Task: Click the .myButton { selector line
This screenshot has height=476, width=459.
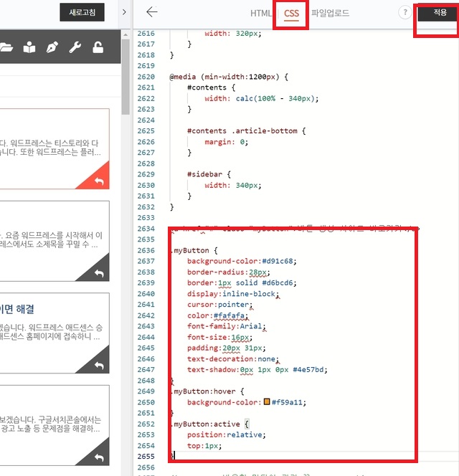Action: click(195, 250)
